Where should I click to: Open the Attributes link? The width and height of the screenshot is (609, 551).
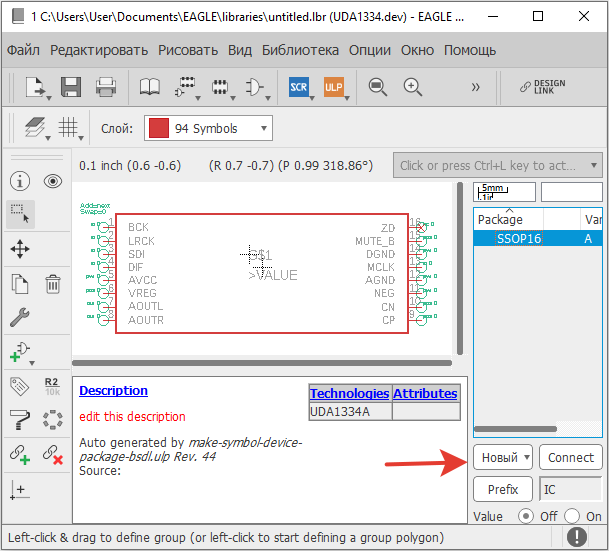425,393
